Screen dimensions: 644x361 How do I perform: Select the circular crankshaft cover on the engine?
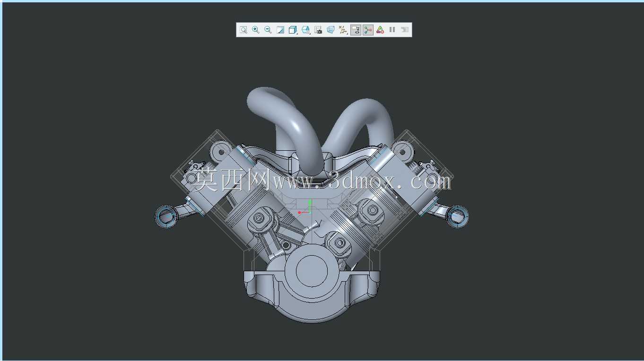pyautogui.click(x=312, y=271)
